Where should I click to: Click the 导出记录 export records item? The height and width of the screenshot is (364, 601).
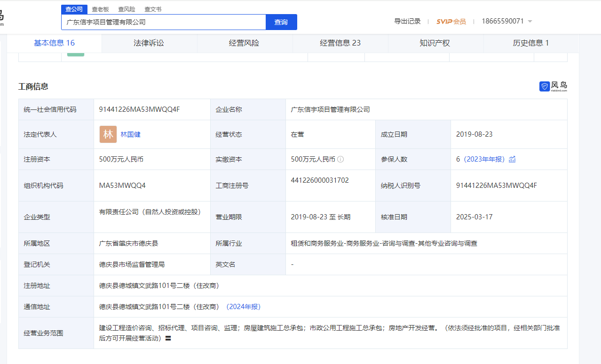click(x=407, y=21)
